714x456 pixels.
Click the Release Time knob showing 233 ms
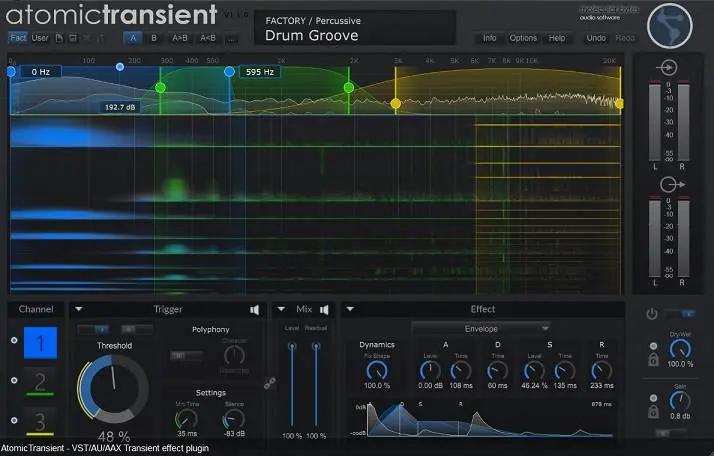(x=602, y=371)
